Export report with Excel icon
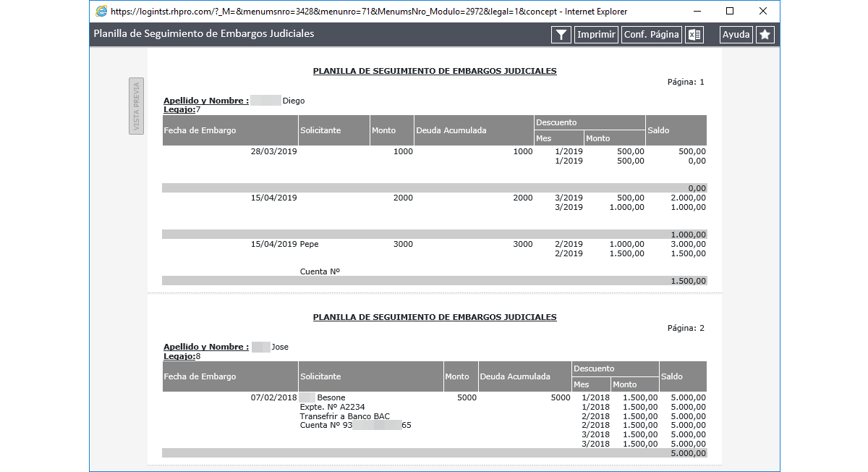Image resolution: width=868 pixels, height=472 pixels. [x=694, y=35]
